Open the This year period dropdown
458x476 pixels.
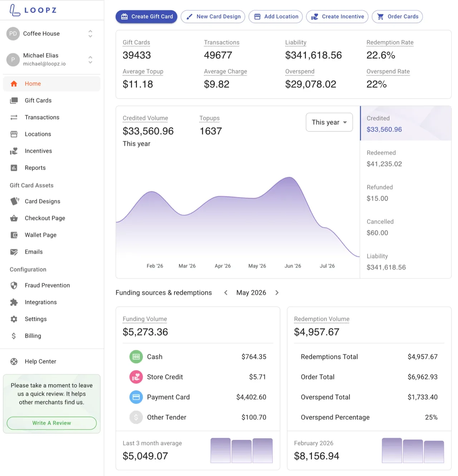pyautogui.click(x=329, y=122)
